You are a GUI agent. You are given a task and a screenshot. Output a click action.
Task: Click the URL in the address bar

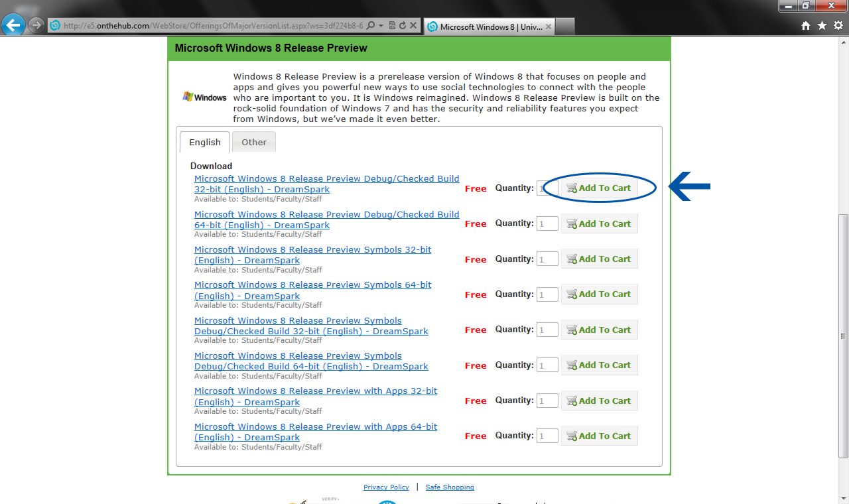pyautogui.click(x=213, y=26)
